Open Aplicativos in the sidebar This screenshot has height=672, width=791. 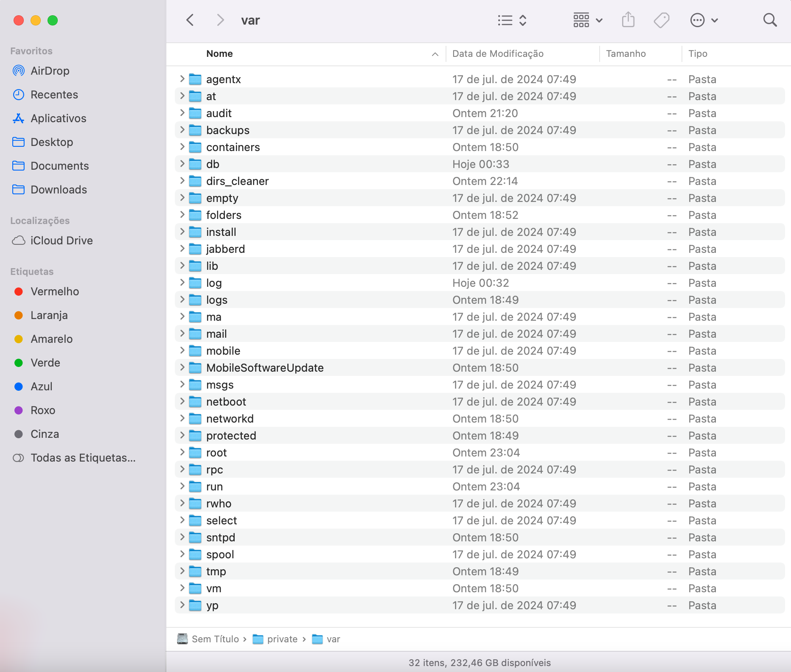click(58, 118)
